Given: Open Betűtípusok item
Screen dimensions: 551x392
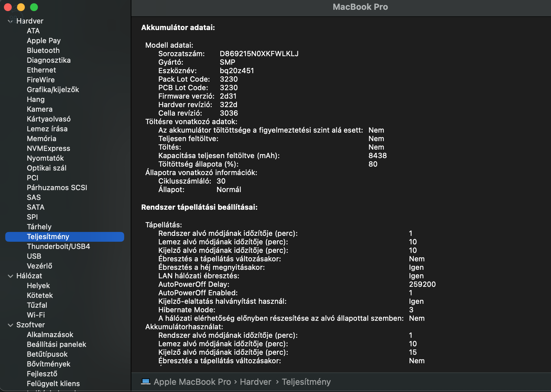Looking at the screenshot, I should (x=47, y=354).
